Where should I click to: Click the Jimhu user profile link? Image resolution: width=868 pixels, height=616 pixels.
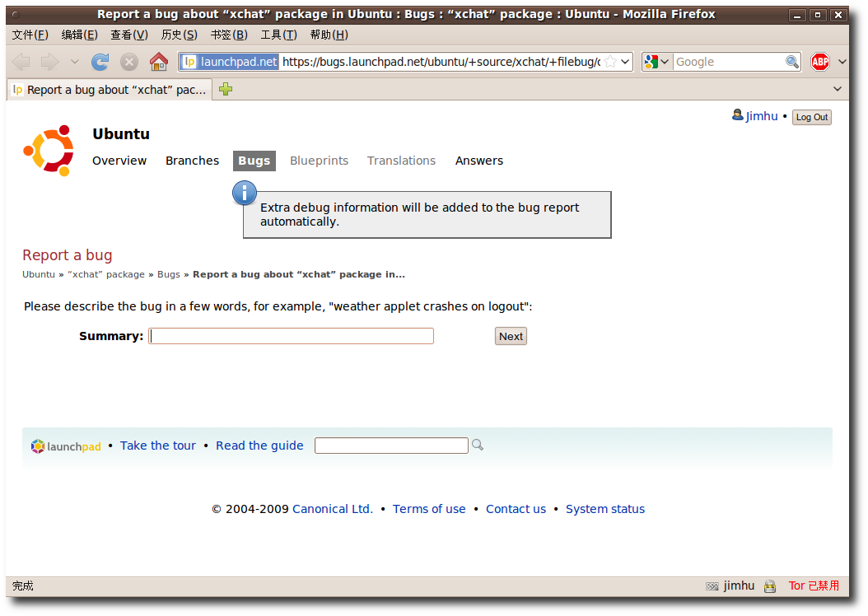[761, 116]
